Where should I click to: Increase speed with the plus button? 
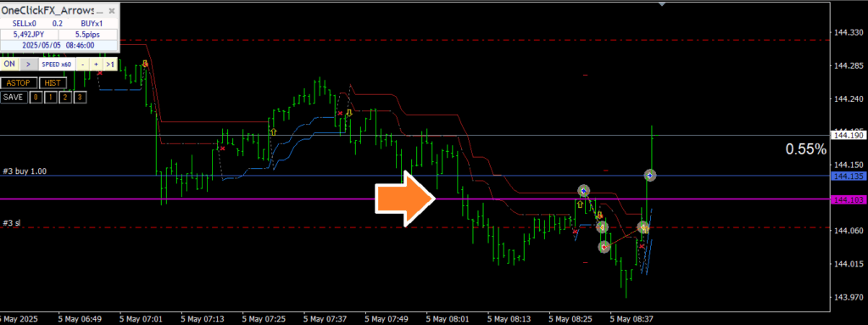pyautogui.click(x=97, y=64)
